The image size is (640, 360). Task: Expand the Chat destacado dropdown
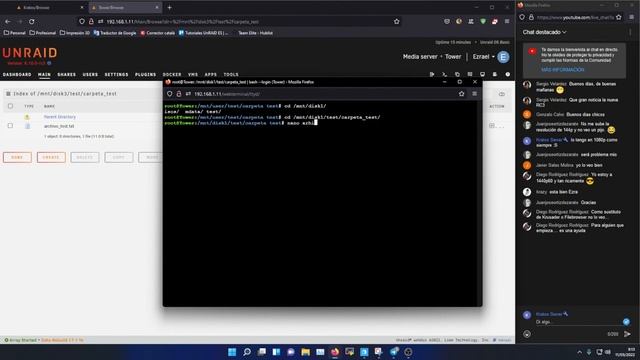(x=544, y=32)
